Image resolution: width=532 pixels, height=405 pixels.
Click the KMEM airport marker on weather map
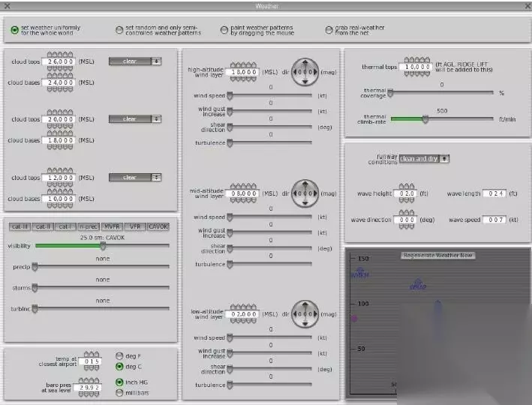pyautogui.click(x=359, y=273)
